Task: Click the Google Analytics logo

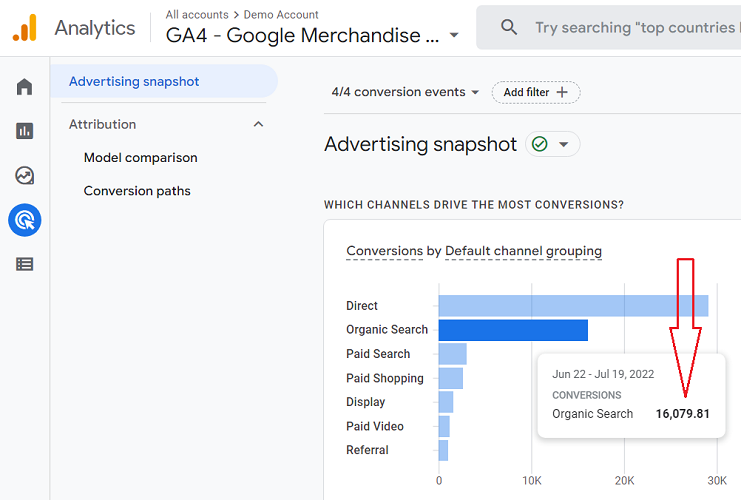Action: (25, 27)
